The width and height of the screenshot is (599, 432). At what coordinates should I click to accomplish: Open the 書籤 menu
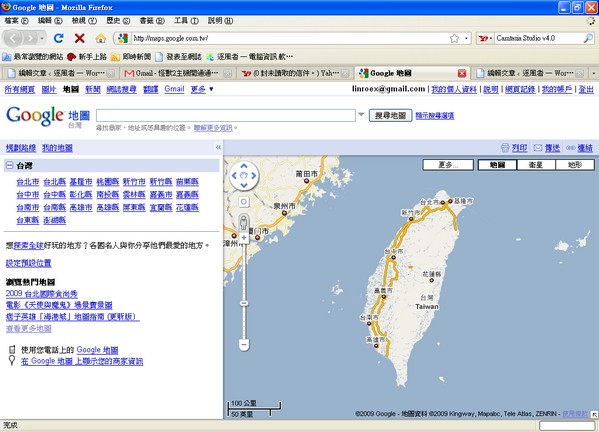pyautogui.click(x=152, y=21)
